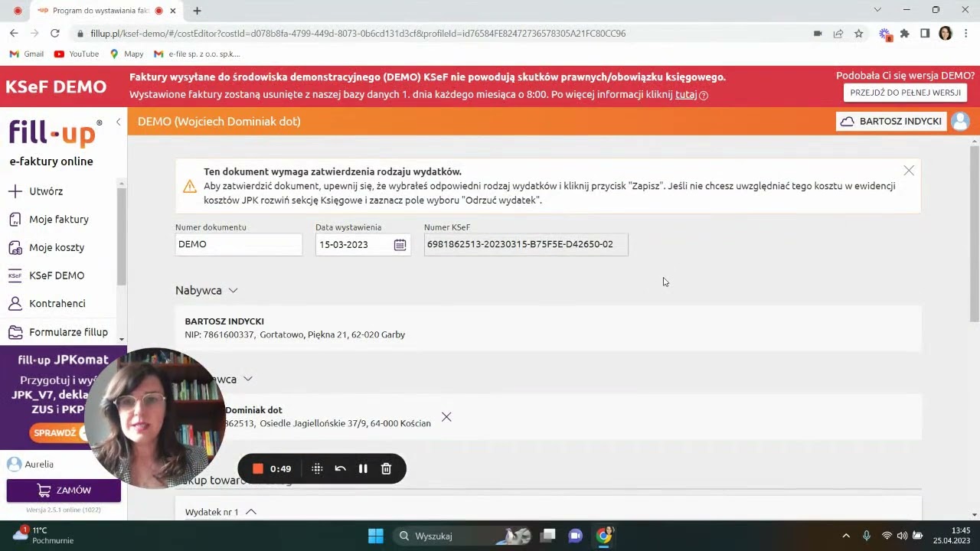This screenshot has height=551, width=980.
Task: Open the YouTube bookmark
Action: (77, 54)
